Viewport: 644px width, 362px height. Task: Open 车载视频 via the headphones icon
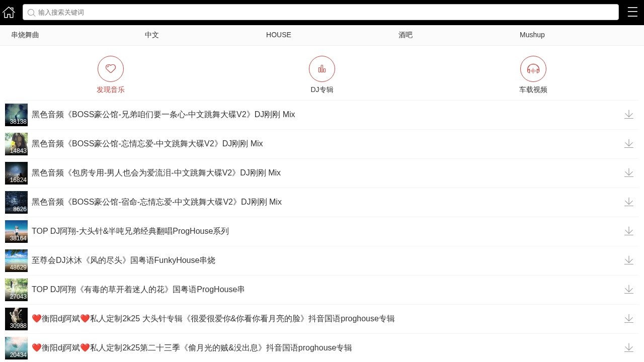coord(533,69)
